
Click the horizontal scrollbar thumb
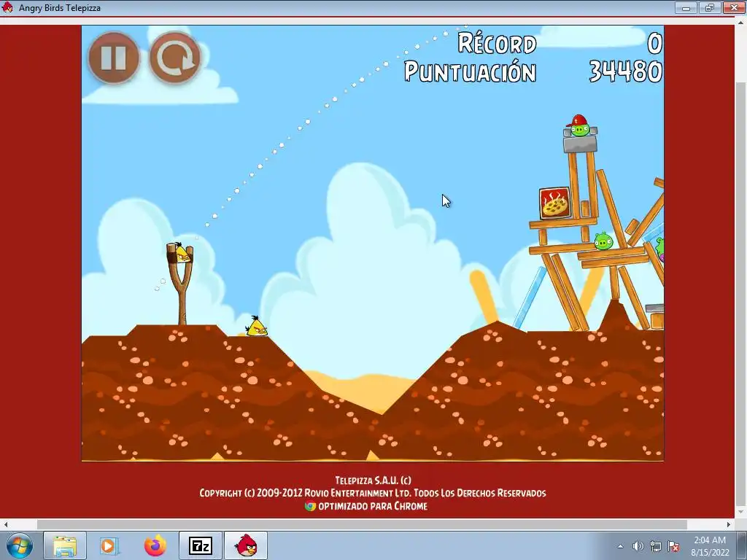362,524
